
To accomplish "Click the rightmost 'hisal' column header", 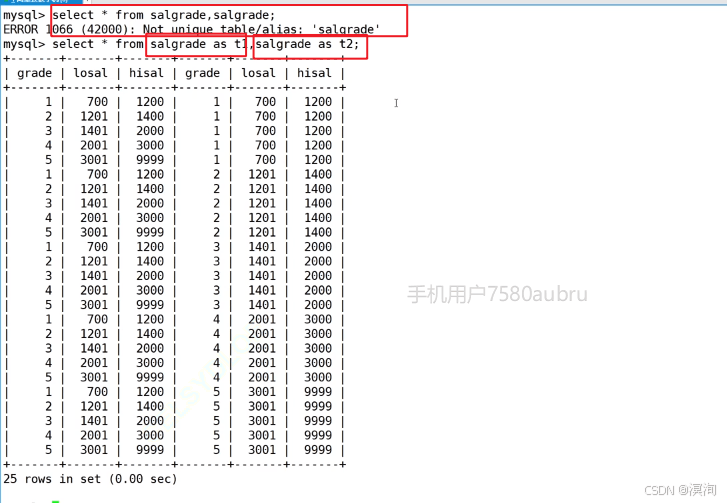I will point(314,73).
